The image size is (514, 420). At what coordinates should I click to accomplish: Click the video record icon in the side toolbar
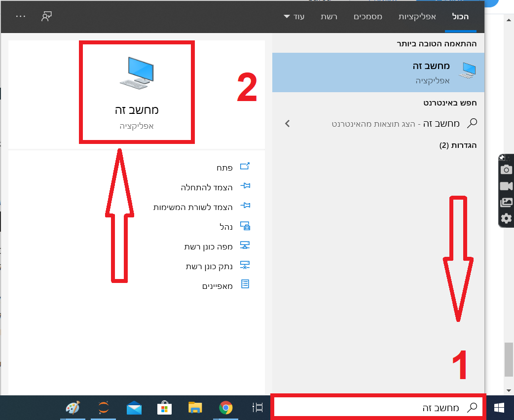click(506, 186)
